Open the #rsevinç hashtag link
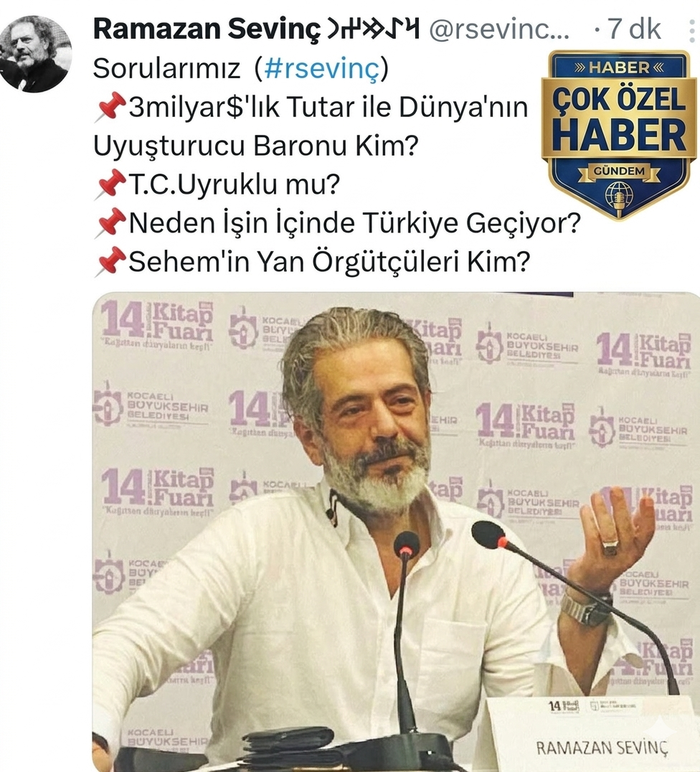 [322, 68]
